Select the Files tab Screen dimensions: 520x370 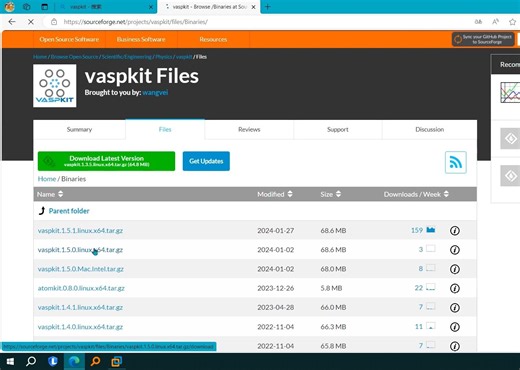pos(165,129)
